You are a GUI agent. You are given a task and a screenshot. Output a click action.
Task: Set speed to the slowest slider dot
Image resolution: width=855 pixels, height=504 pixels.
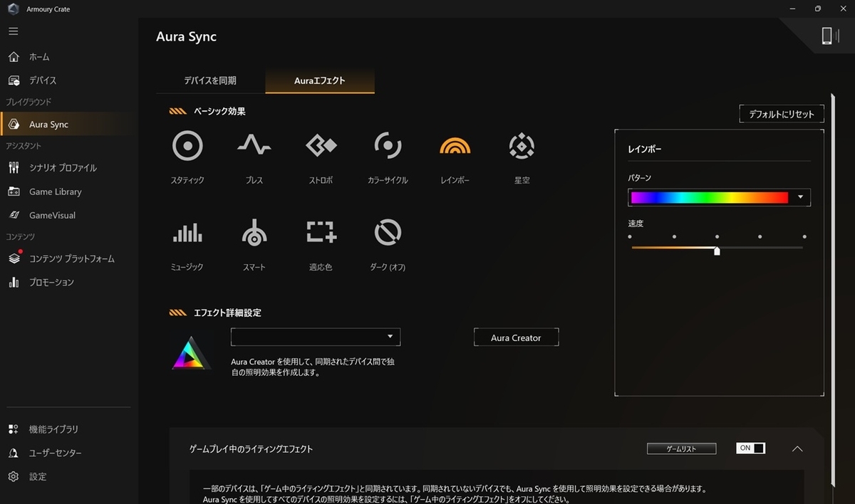(x=630, y=236)
